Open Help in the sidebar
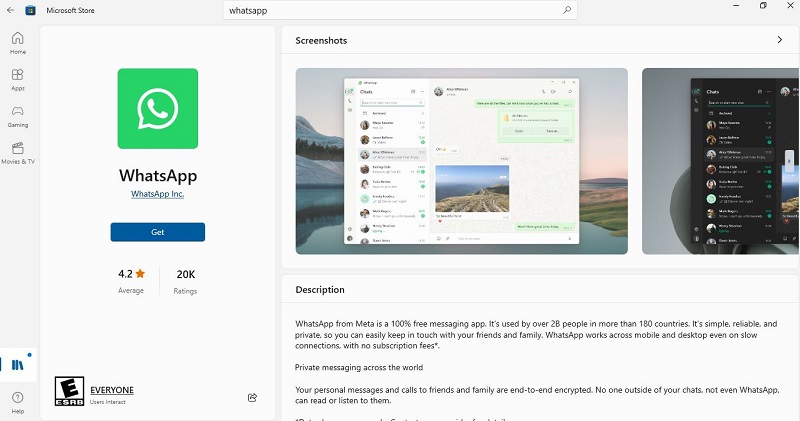Viewport: 800px width, 421px height. click(x=18, y=402)
